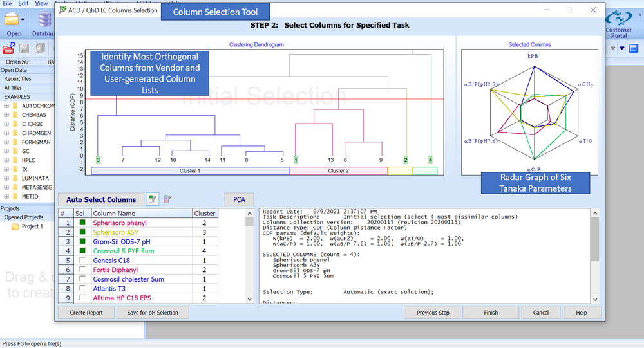Screen dimensions: 644x348
Task: Switch to the Organizer tab
Action: (19, 62)
